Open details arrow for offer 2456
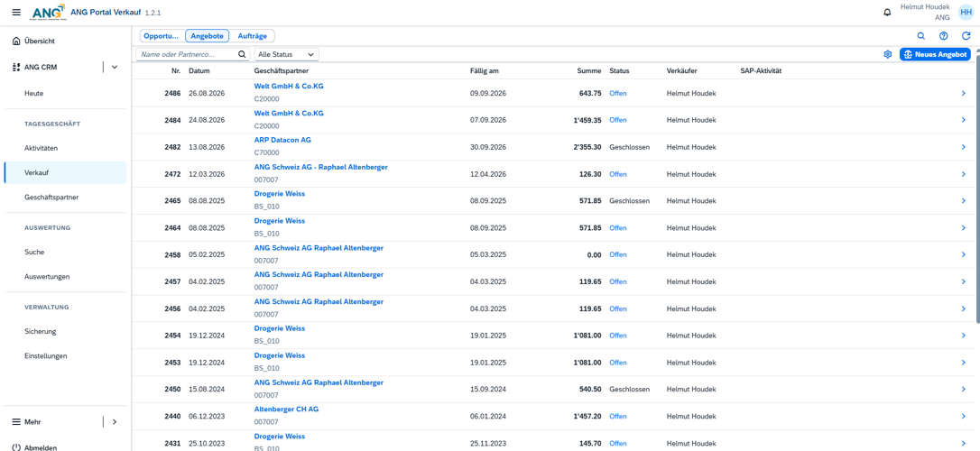 [x=963, y=308]
